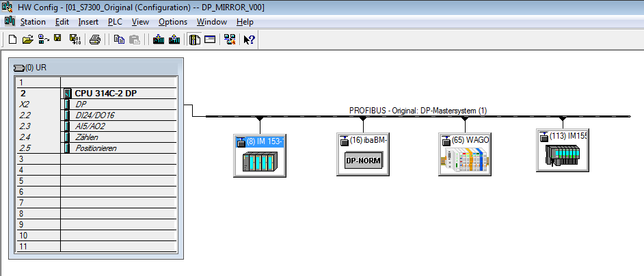The width and height of the screenshot is (644, 276).
Task: Select the Zählen submodule row
Action: point(97,137)
